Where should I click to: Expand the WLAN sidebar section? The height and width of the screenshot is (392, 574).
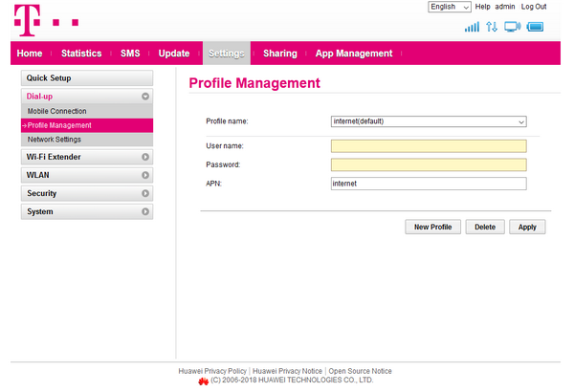click(x=86, y=175)
